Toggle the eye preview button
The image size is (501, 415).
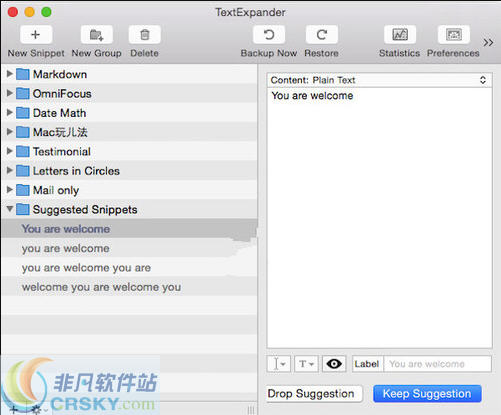coord(334,364)
